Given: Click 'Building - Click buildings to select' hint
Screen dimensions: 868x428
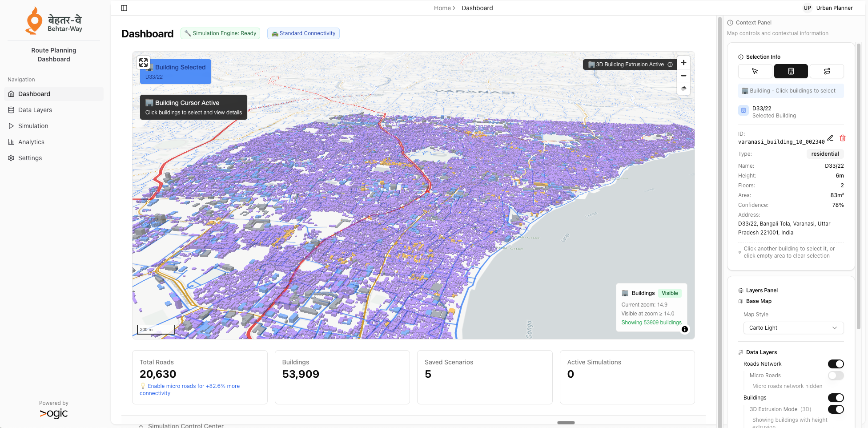Looking at the screenshot, I should point(791,91).
